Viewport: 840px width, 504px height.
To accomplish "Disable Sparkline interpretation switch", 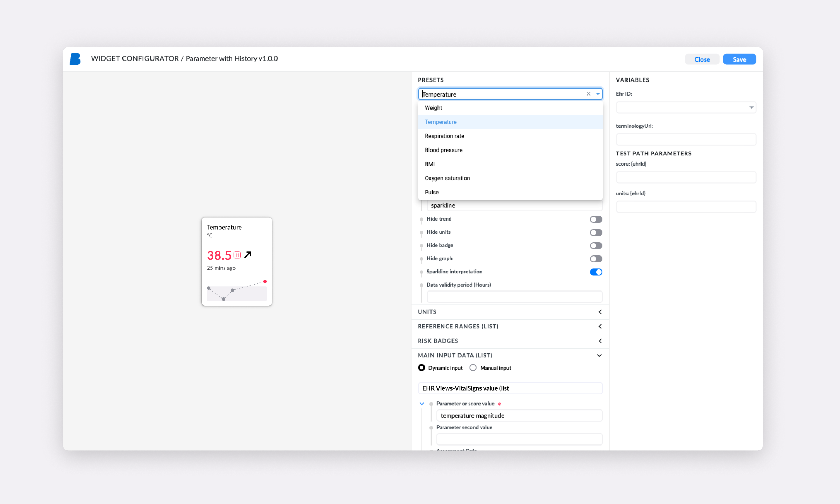I will [596, 272].
